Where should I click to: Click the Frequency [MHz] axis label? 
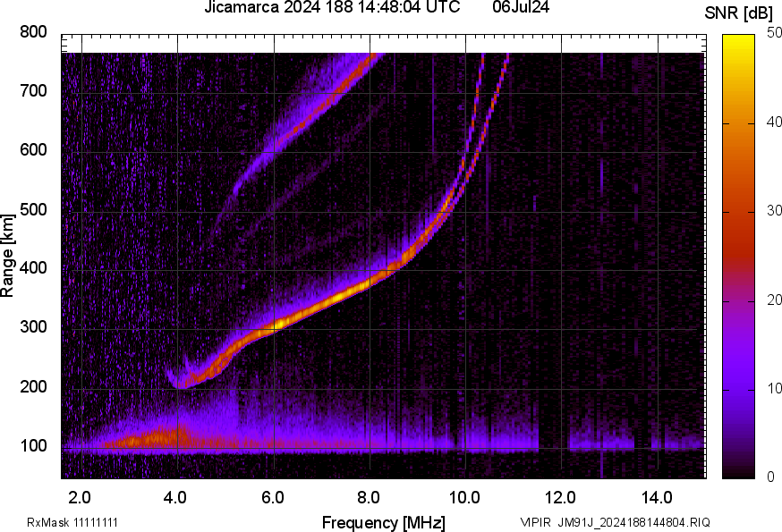point(383,522)
